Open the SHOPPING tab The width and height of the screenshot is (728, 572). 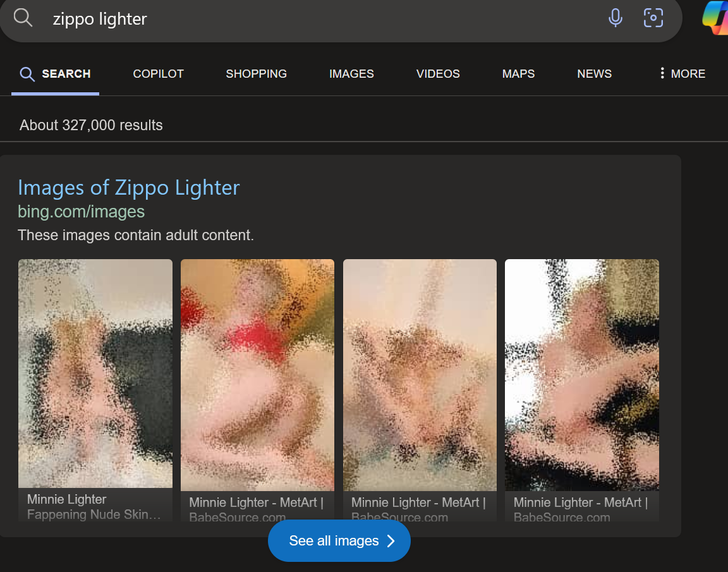[257, 74]
